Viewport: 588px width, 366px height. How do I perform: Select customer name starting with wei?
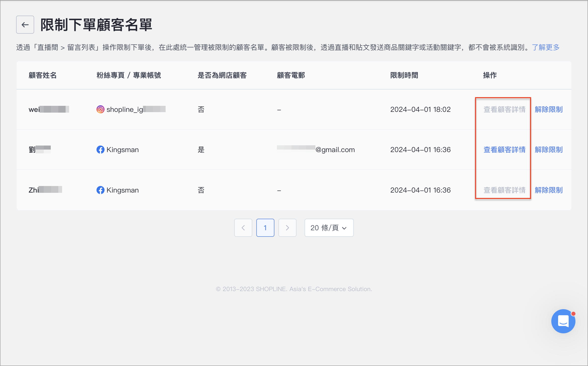point(49,109)
